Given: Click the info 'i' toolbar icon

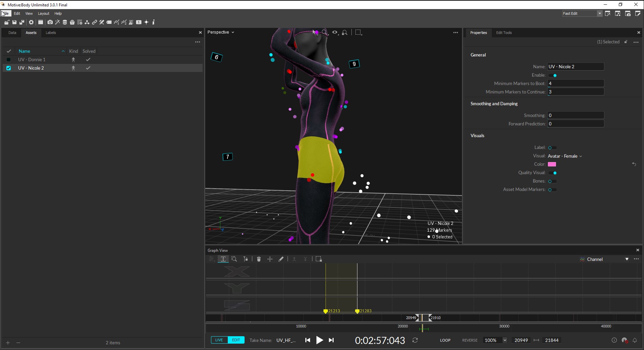Looking at the screenshot, I should [x=154, y=22].
